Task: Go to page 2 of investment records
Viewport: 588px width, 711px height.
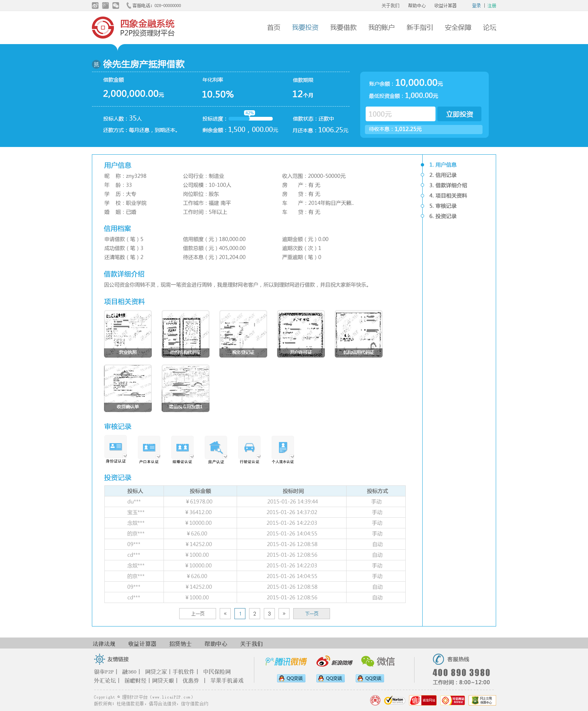Action: (255, 614)
